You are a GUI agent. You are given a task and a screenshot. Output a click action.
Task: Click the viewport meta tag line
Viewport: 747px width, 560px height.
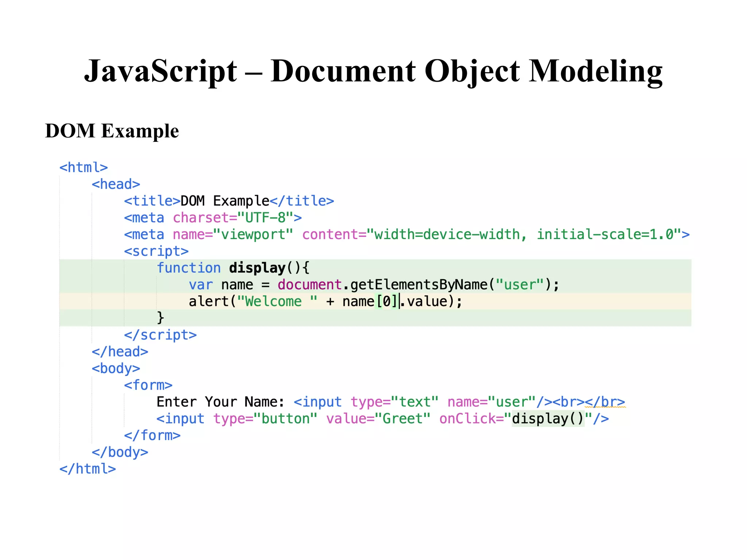pos(407,234)
